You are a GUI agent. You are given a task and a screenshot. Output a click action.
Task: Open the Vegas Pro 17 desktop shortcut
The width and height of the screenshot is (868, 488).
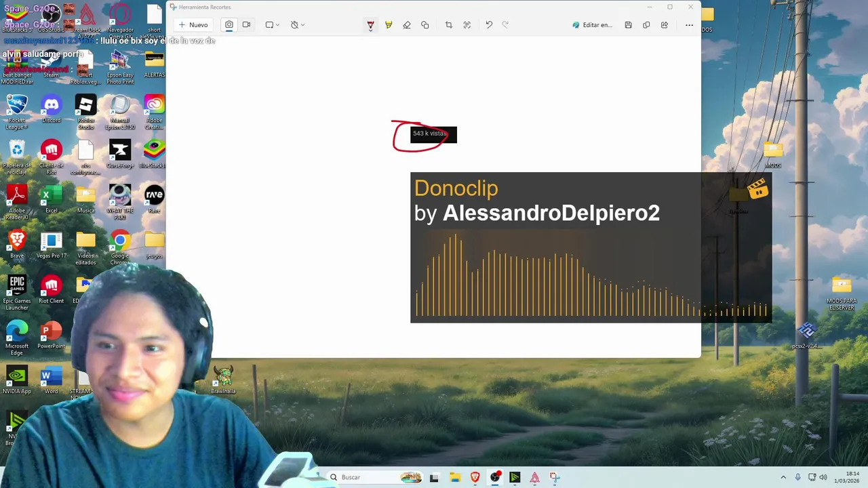52,245
